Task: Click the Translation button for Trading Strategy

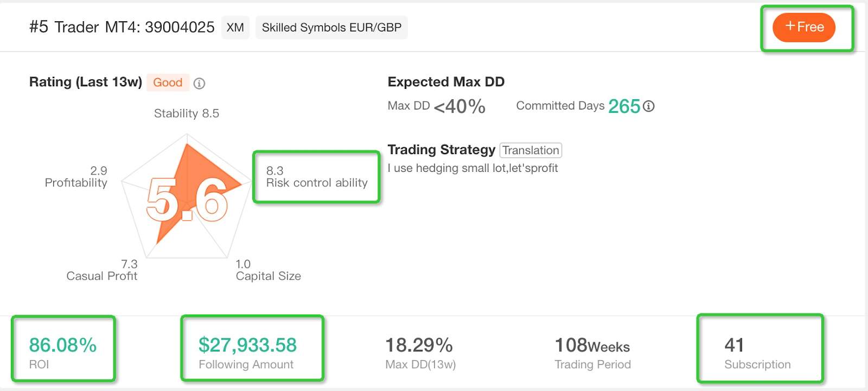Action: 531,150
